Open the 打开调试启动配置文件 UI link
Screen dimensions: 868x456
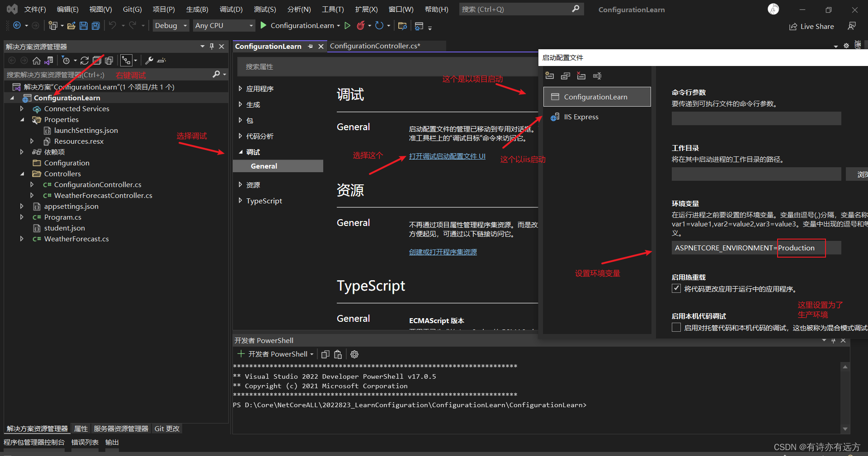pyautogui.click(x=447, y=156)
